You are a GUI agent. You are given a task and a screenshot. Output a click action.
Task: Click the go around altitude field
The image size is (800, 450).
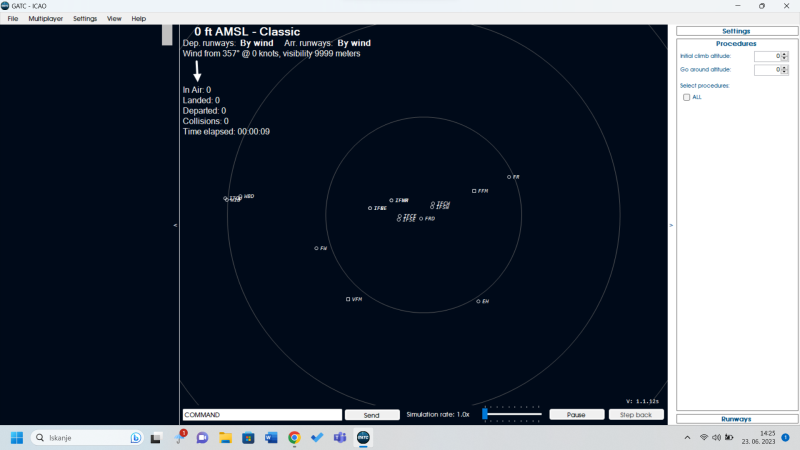(768, 69)
